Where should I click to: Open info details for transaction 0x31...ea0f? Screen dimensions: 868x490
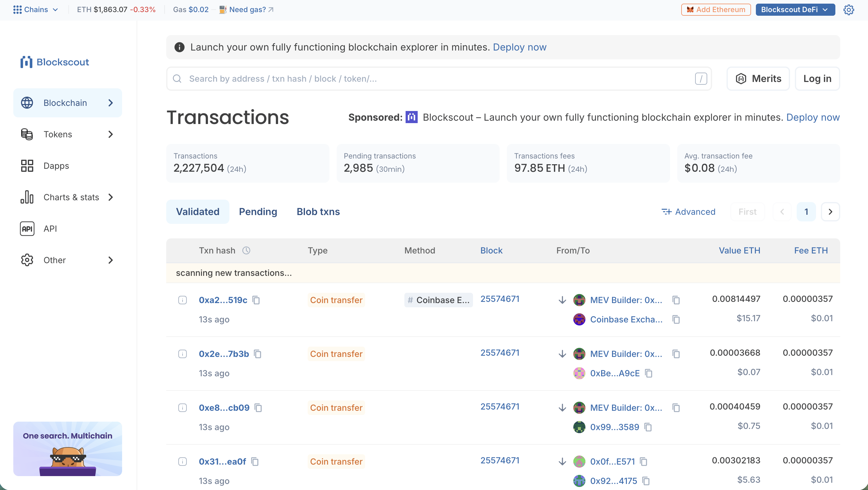click(x=182, y=461)
